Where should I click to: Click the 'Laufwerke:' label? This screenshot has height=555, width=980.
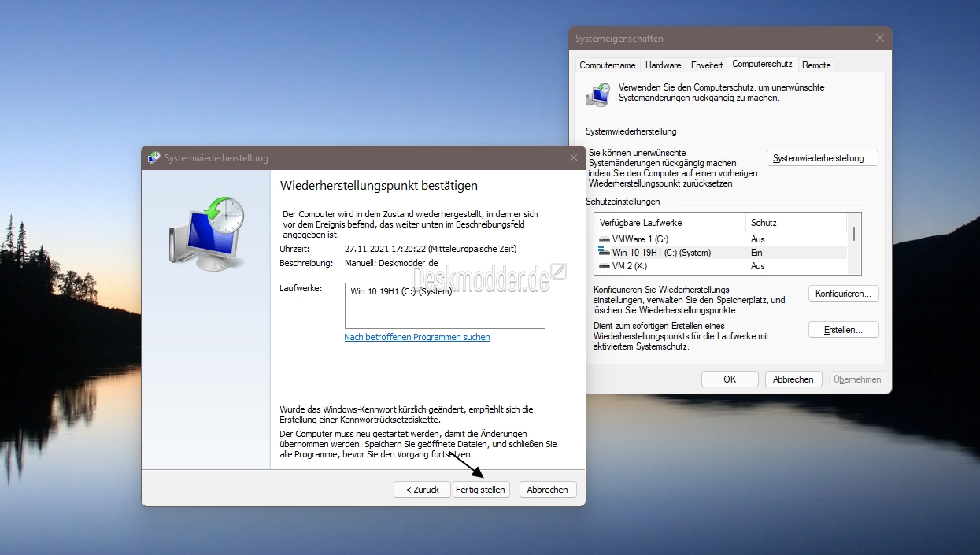[x=301, y=289]
